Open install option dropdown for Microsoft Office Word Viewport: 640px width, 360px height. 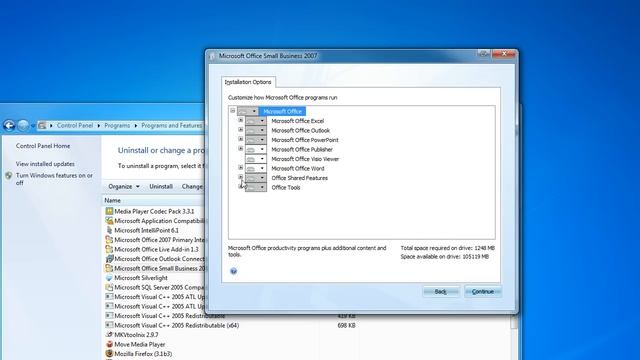256,168
